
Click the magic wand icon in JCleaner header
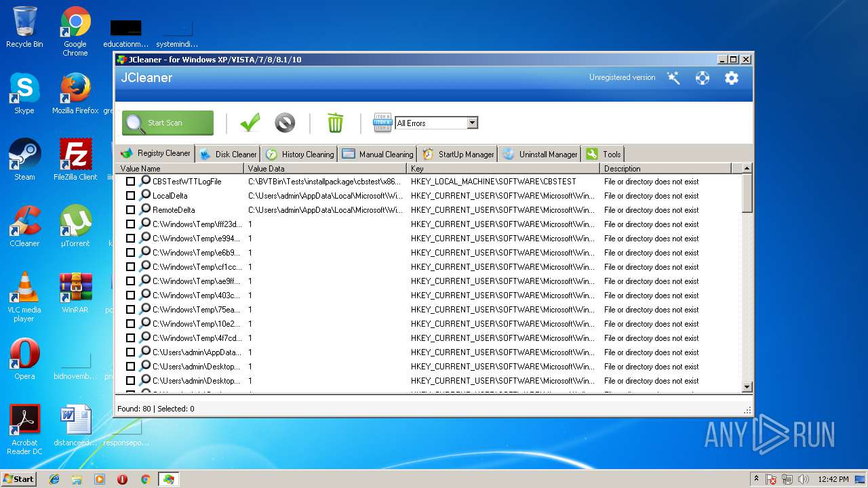pyautogui.click(x=673, y=78)
